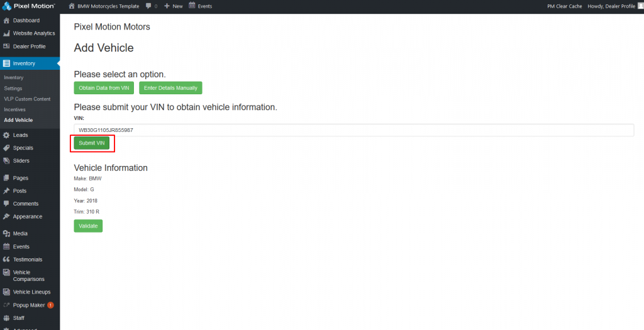The width and height of the screenshot is (644, 330).
Task: Click Obtain Data from VIN button
Action: point(104,88)
